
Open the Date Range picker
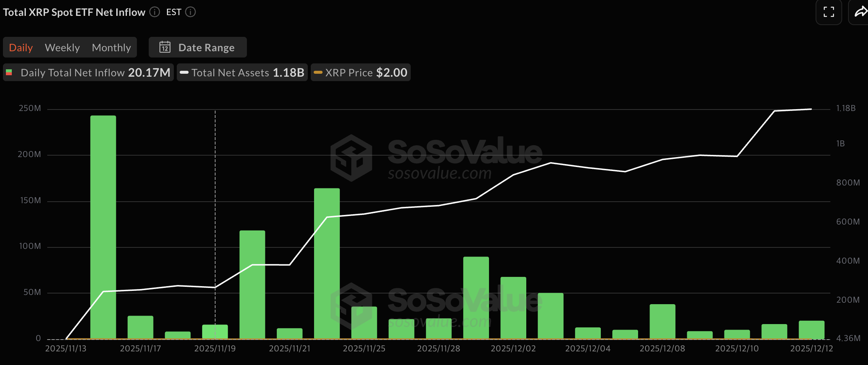click(x=198, y=47)
